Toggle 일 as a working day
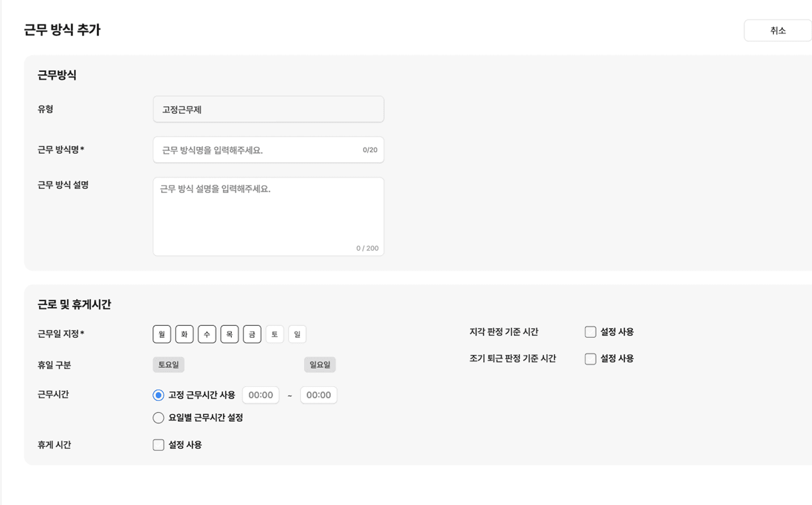This screenshot has width=812, height=505. pos(297,334)
